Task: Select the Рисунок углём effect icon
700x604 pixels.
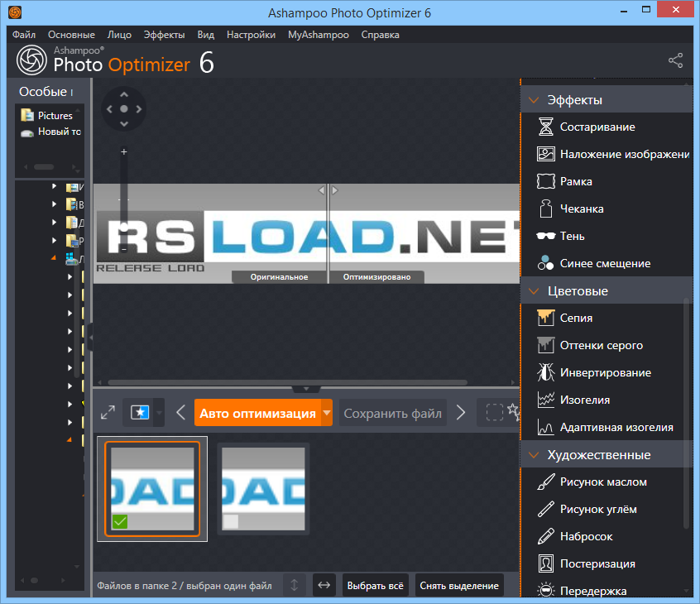Action: (545, 509)
